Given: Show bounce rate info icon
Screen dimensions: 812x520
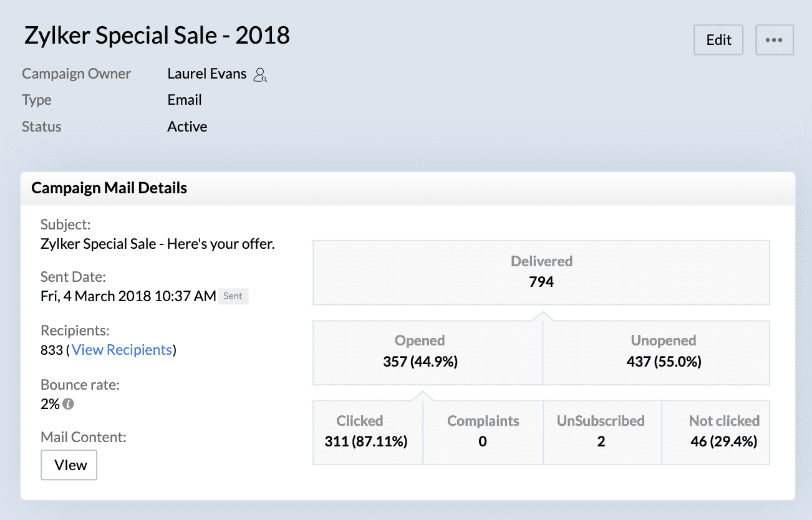Looking at the screenshot, I should 68,404.
